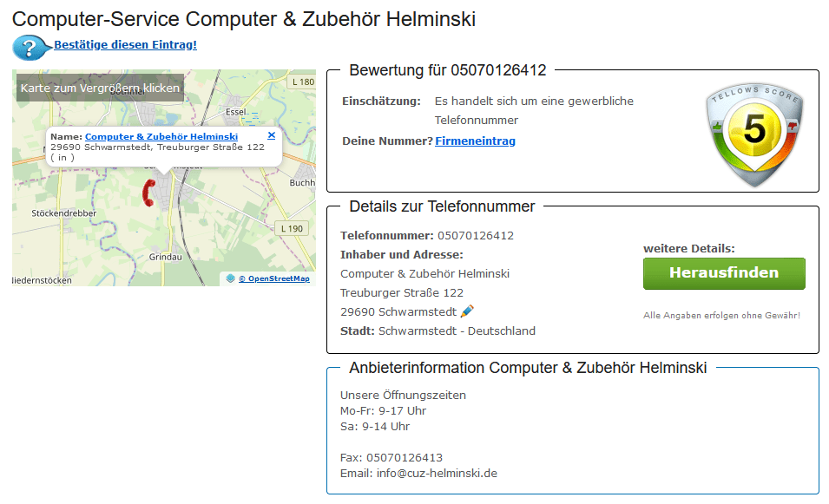Click the 'Alle Angaben erfolgen ohne Gewähr!' disclaimer
Image resolution: width=829 pixels, height=504 pixels.
coord(721,316)
